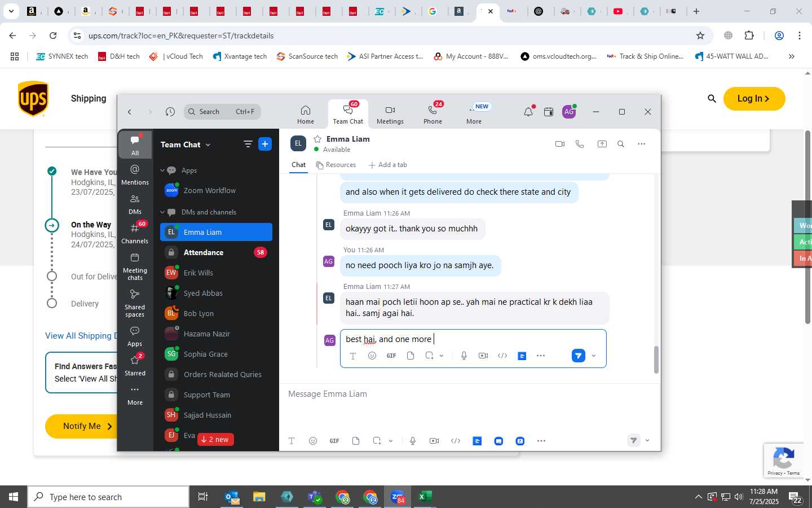Attach a file in reply box
The height and width of the screenshot is (508, 812).
pyautogui.click(x=411, y=356)
